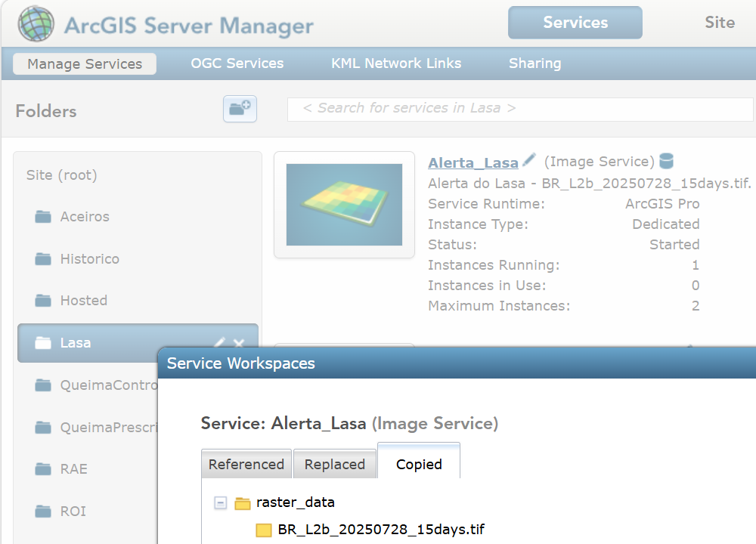This screenshot has height=544, width=756.
Task: Click the Instances Running label
Action: [x=494, y=265]
